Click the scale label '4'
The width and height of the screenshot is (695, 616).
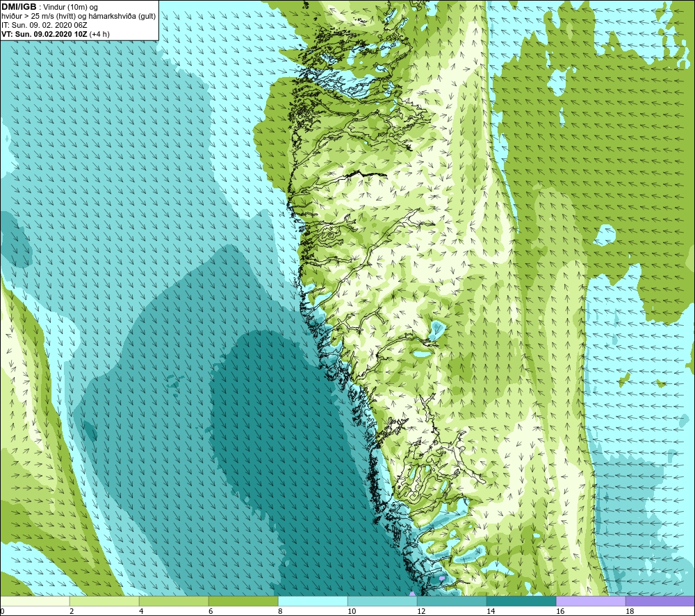click(141, 611)
